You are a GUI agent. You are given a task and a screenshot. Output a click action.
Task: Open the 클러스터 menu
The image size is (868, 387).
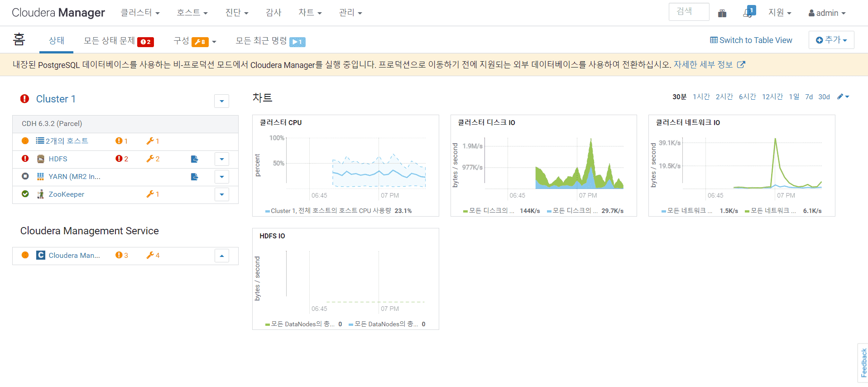pos(140,13)
